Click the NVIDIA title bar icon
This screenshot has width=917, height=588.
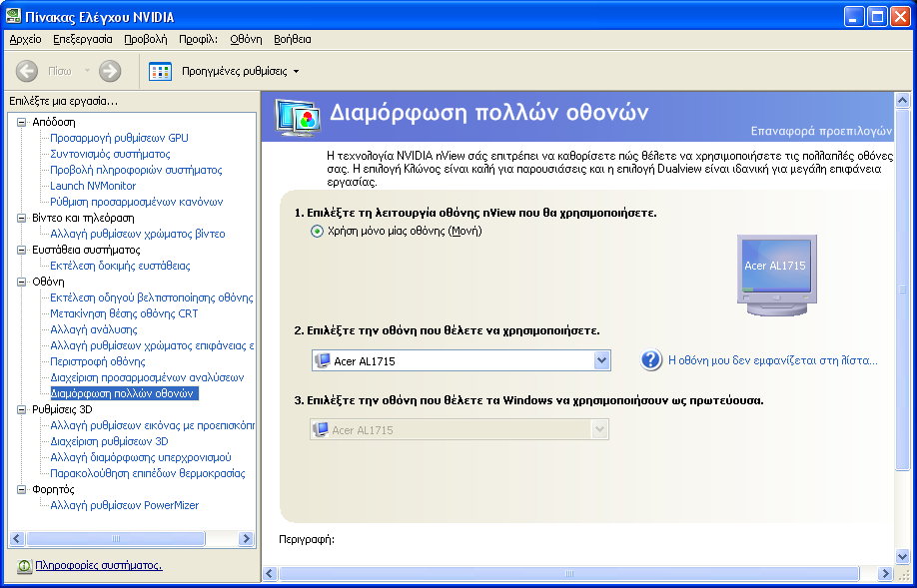13,16
